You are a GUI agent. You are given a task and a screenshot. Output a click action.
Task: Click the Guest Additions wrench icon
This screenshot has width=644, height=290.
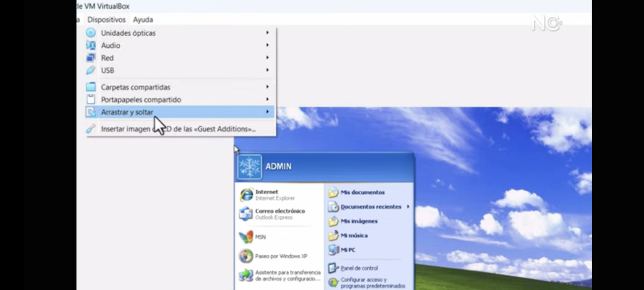91,129
